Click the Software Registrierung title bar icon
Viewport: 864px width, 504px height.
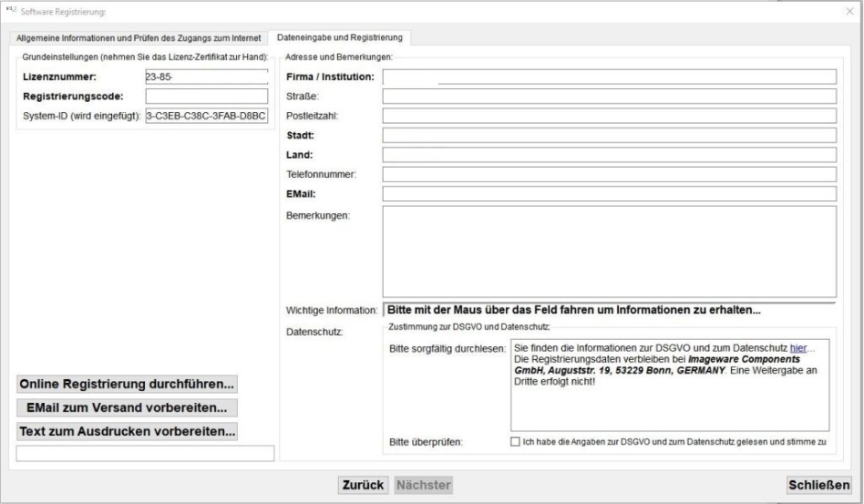point(11,10)
